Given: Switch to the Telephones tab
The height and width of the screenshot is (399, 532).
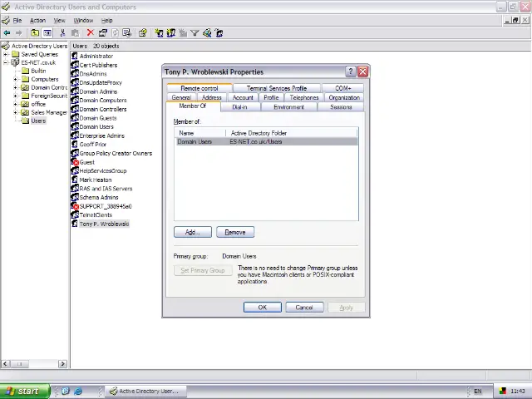Looking at the screenshot, I should point(304,97).
